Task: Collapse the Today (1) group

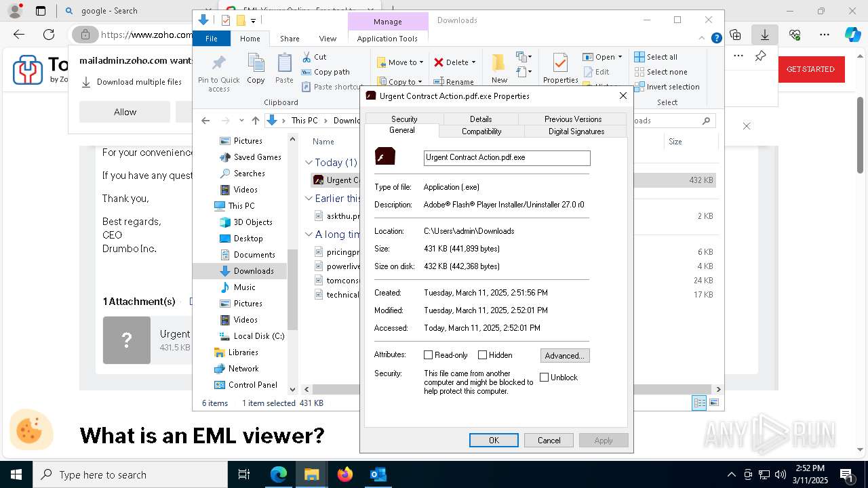Action: (x=309, y=163)
